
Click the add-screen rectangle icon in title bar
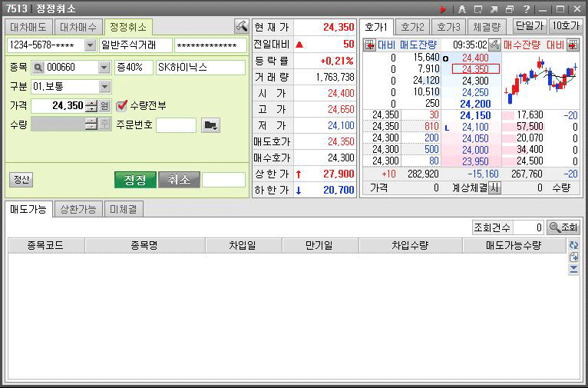click(x=478, y=9)
